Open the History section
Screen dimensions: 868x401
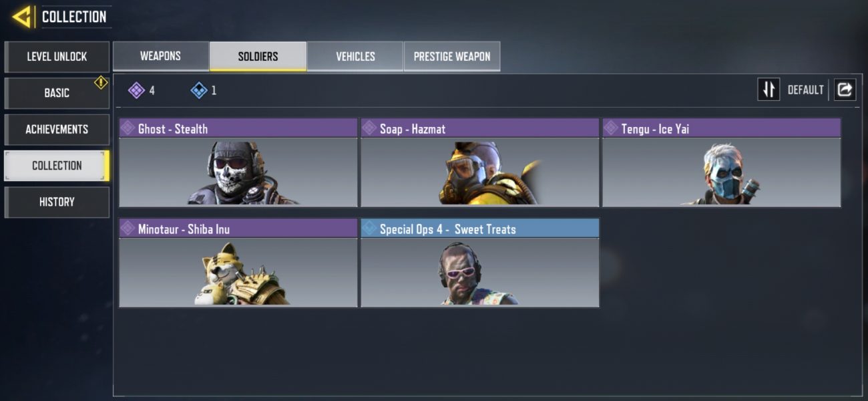(57, 202)
